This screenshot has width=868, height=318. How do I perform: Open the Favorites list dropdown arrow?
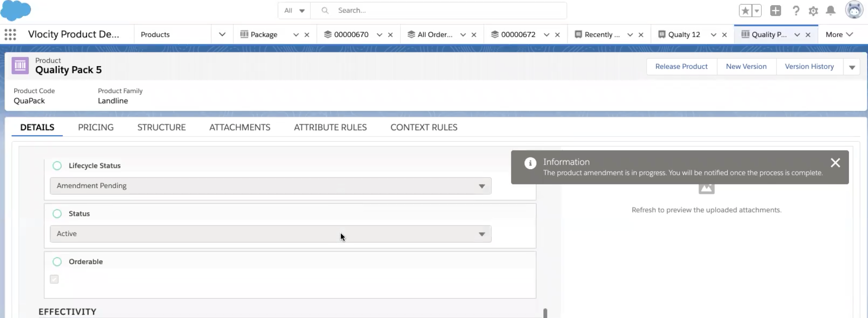(757, 11)
